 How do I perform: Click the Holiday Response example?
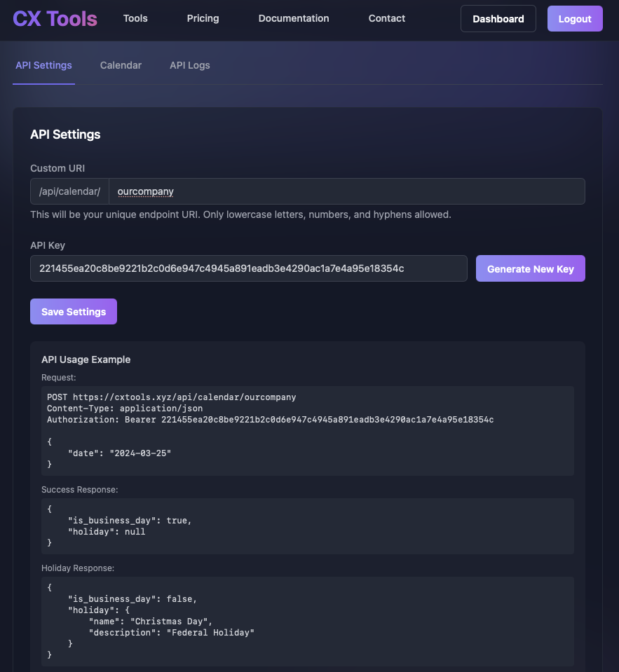pyautogui.click(x=308, y=621)
